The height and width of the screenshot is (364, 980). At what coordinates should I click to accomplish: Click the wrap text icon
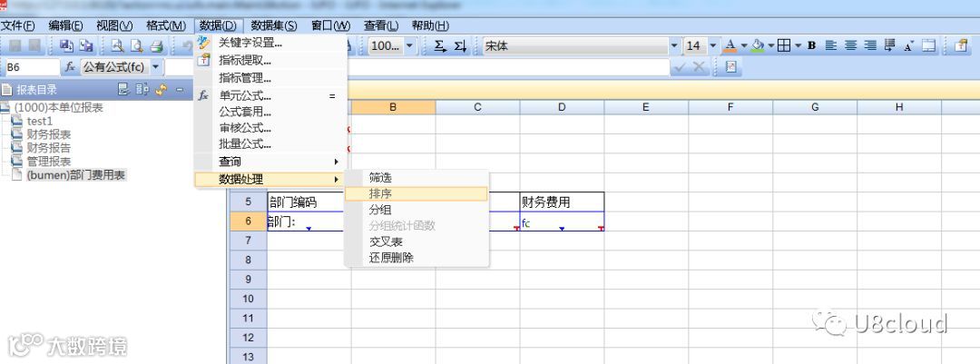point(889,45)
